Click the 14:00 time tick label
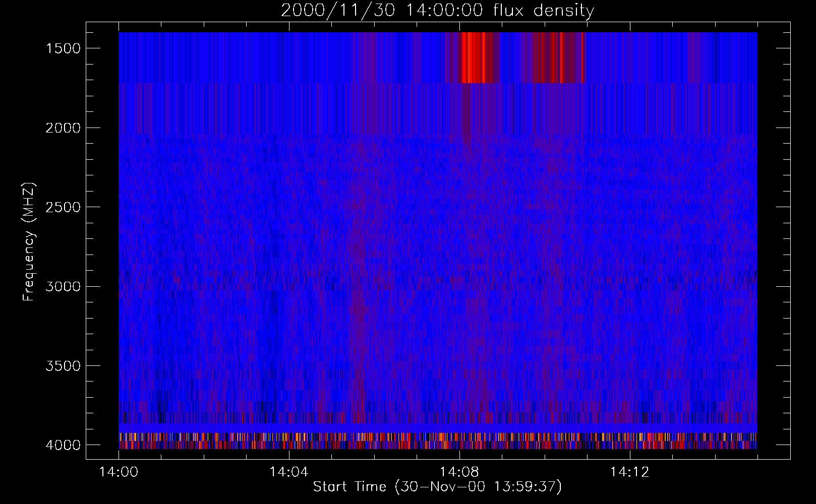 (119, 472)
